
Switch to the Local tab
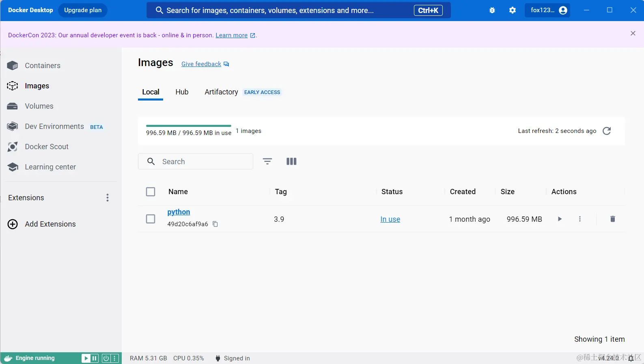(151, 92)
